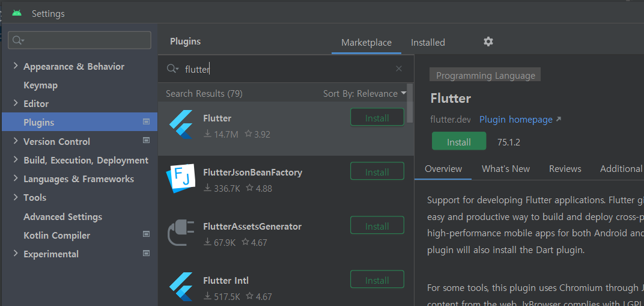Screen dimensions: 644x306
Task: Click the plugin search field containing flutter
Action: [285, 69]
